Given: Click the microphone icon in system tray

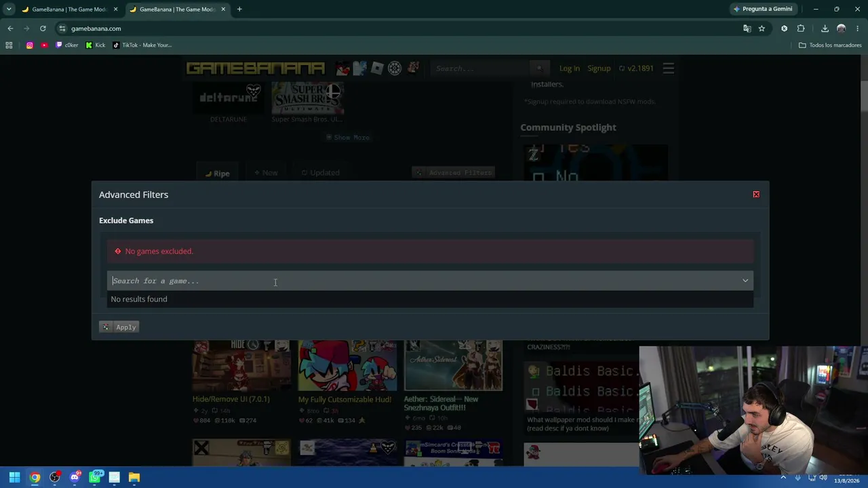Looking at the screenshot, I should (x=797, y=477).
